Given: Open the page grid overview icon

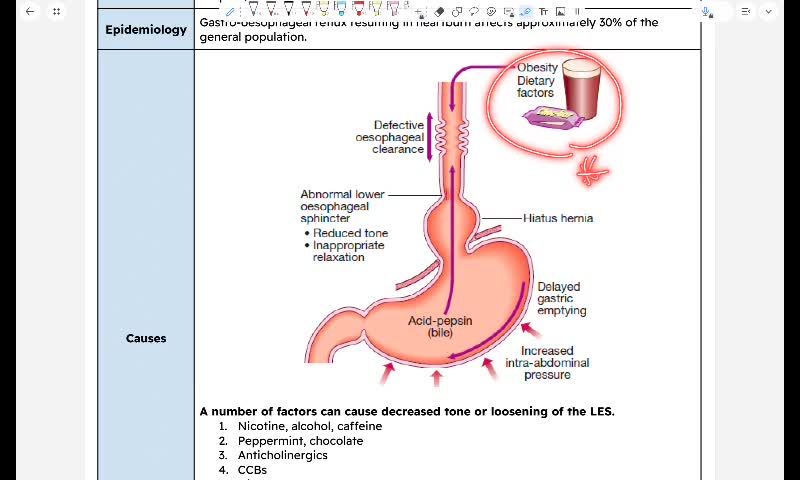Looking at the screenshot, I should [x=56, y=12].
